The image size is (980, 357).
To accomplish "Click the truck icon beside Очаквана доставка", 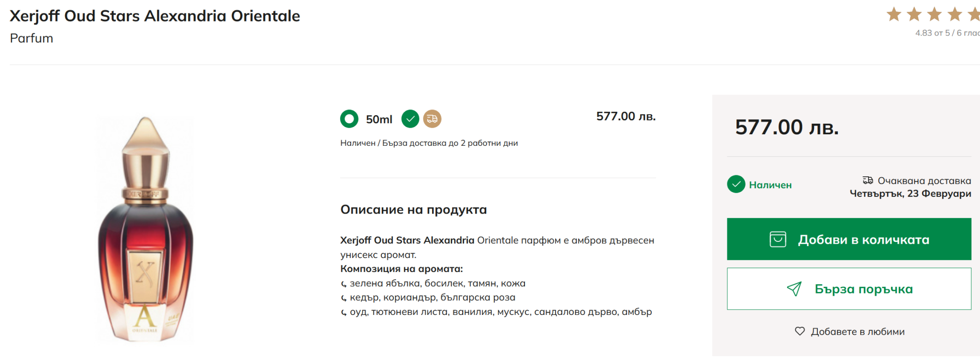I will [868, 180].
